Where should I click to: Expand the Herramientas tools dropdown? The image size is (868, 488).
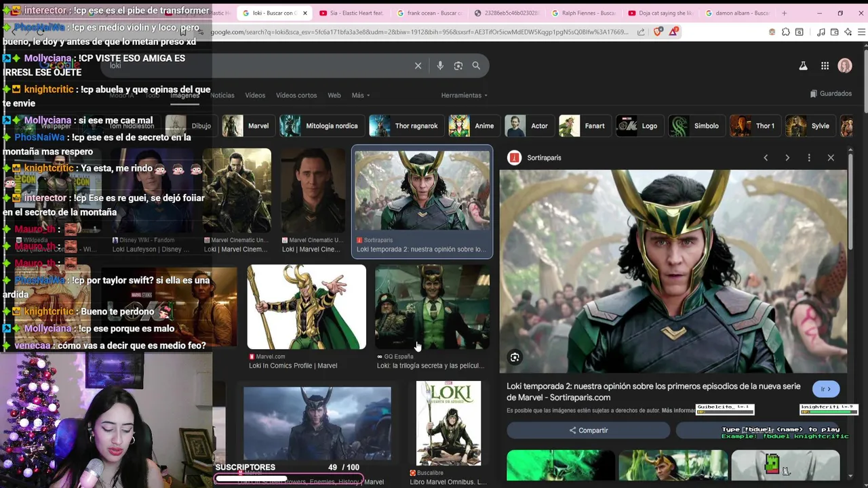tap(465, 96)
